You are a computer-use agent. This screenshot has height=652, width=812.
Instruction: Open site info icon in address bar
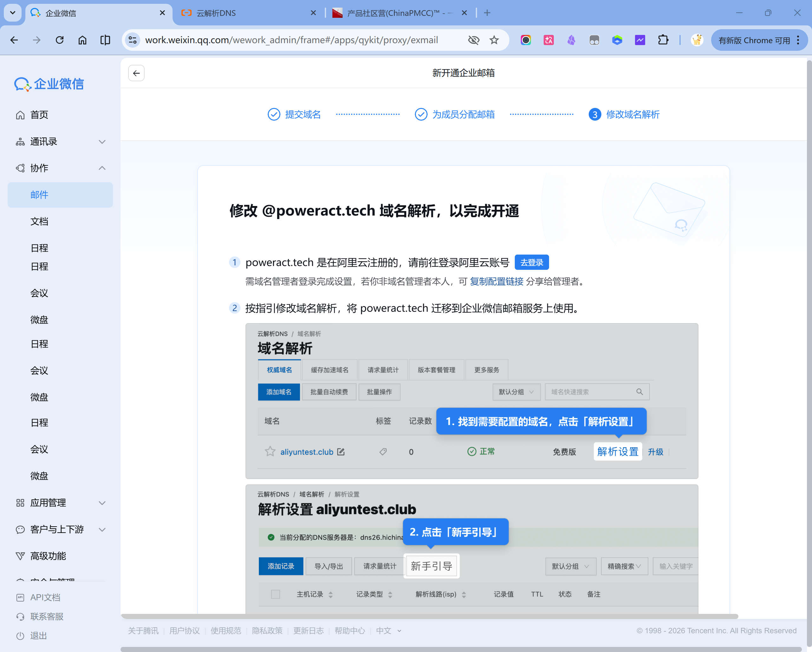tap(133, 40)
